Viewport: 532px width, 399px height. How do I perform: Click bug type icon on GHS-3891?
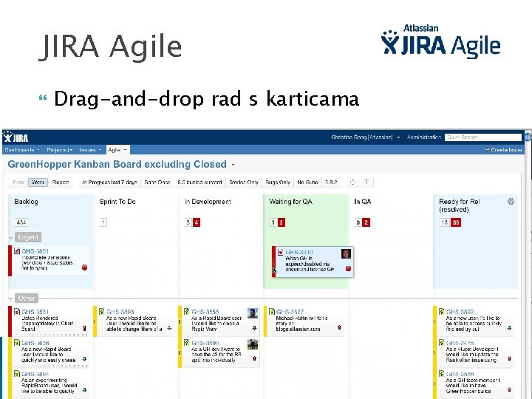click(17, 250)
